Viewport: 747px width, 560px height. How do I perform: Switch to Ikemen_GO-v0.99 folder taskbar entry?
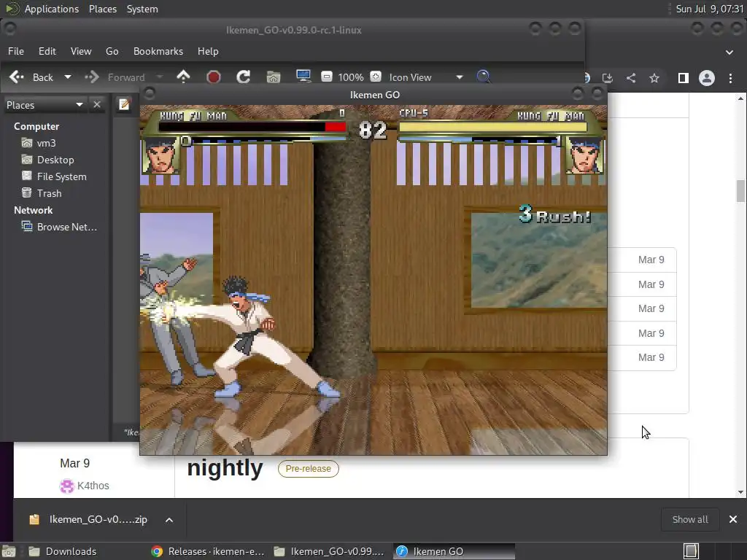coord(330,551)
